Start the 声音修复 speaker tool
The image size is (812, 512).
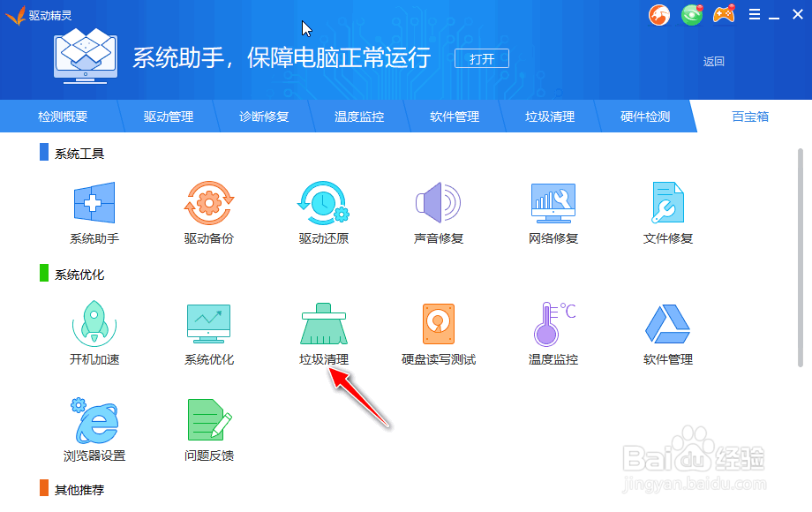click(x=438, y=203)
